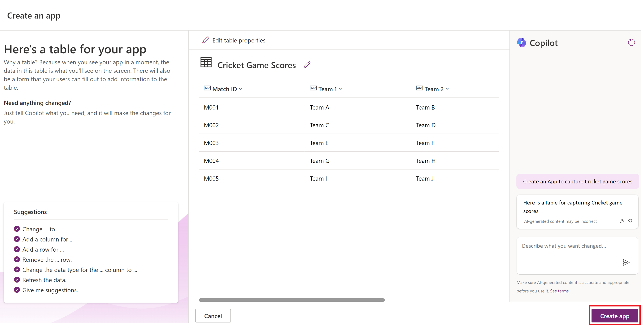
Task: Choose 'Remove the ... row.' suggestion
Action: click(47, 260)
